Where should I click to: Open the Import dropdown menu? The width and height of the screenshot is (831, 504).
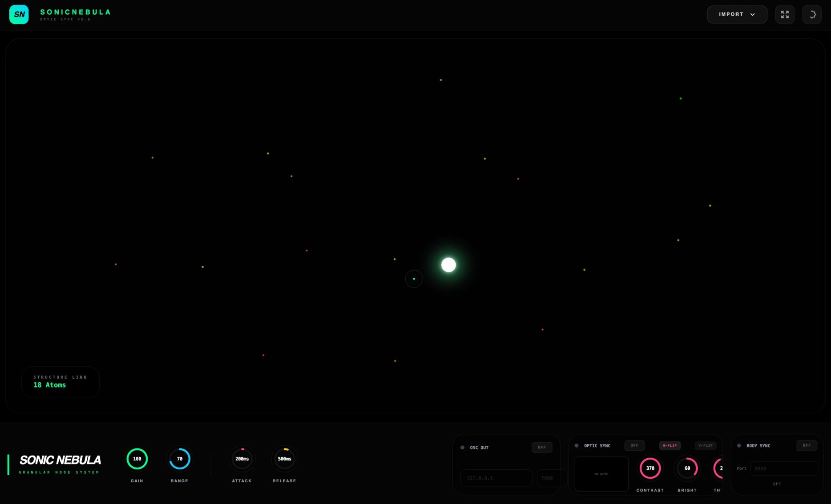tap(737, 15)
